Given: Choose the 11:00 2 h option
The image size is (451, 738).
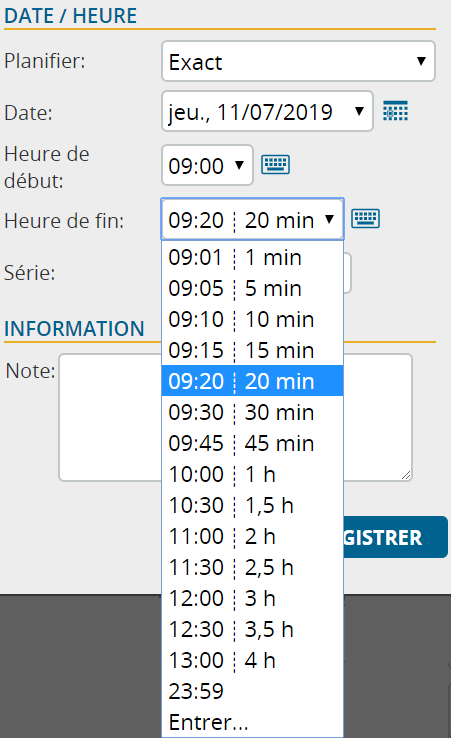Looking at the screenshot, I should tap(252, 536).
